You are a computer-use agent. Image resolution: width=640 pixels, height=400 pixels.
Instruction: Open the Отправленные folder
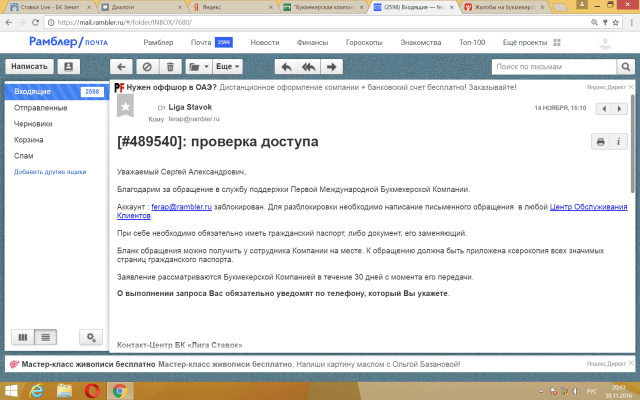coord(40,107)
